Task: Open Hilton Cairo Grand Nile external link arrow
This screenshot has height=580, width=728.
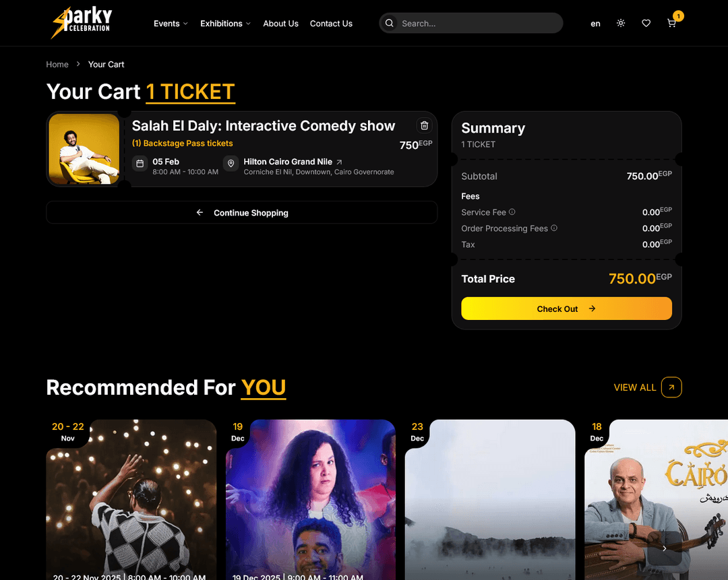Action: (339, 162)
